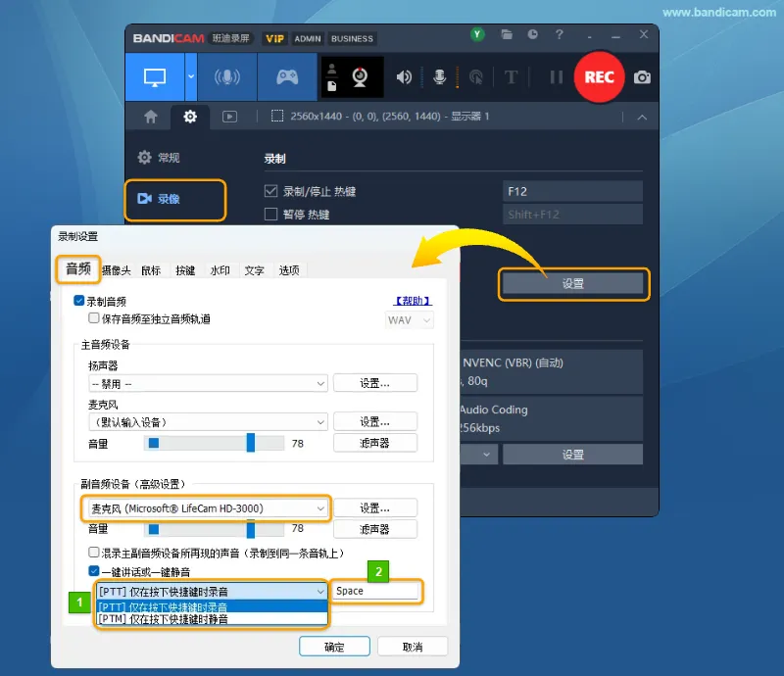Click 设置... button for secondary audio device
The width and height of the screenshot is (784, 676).
(x=375, y=508)
